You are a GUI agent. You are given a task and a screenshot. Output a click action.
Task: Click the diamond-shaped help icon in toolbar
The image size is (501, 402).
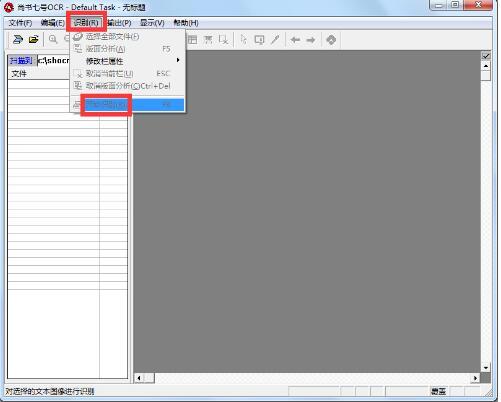[x=331, y=40]
